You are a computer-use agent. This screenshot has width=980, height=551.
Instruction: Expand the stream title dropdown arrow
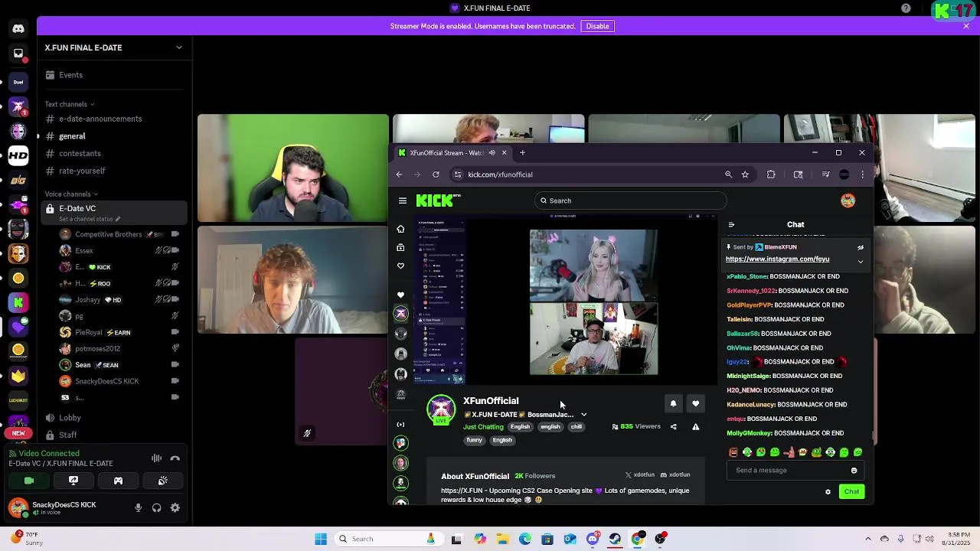pos(583,415)
